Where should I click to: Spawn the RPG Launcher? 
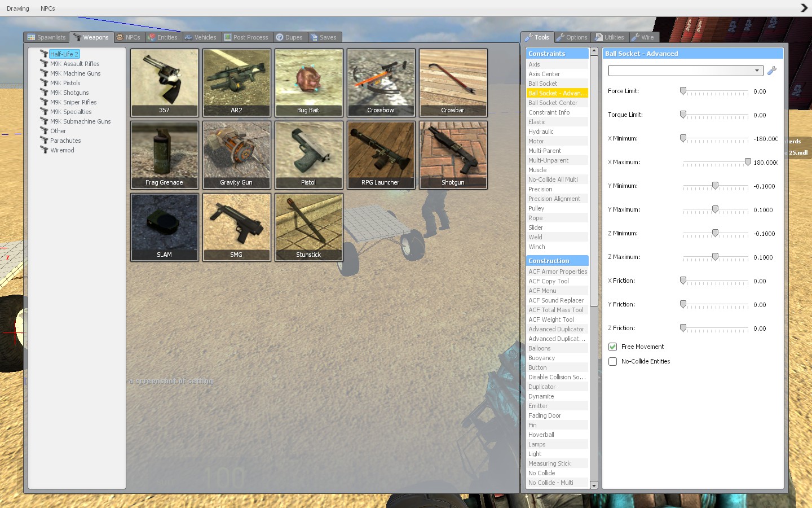click(381, 155)
